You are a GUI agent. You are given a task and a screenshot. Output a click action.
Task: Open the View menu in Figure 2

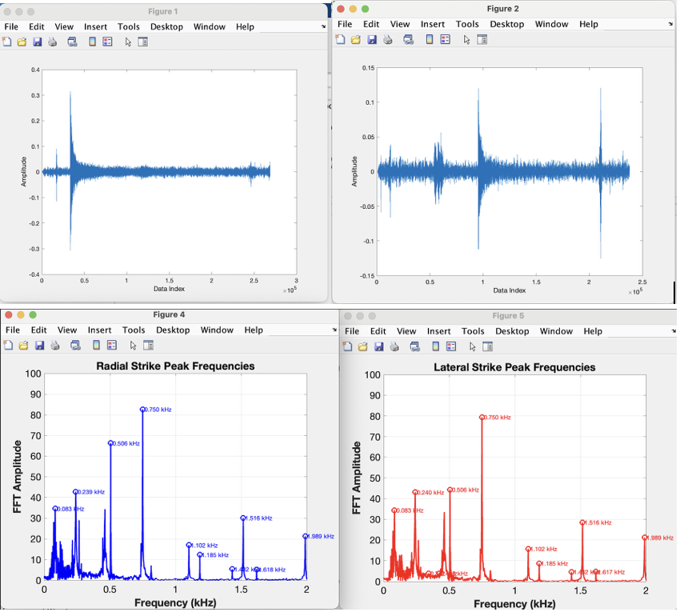click(x=400, y=24)
